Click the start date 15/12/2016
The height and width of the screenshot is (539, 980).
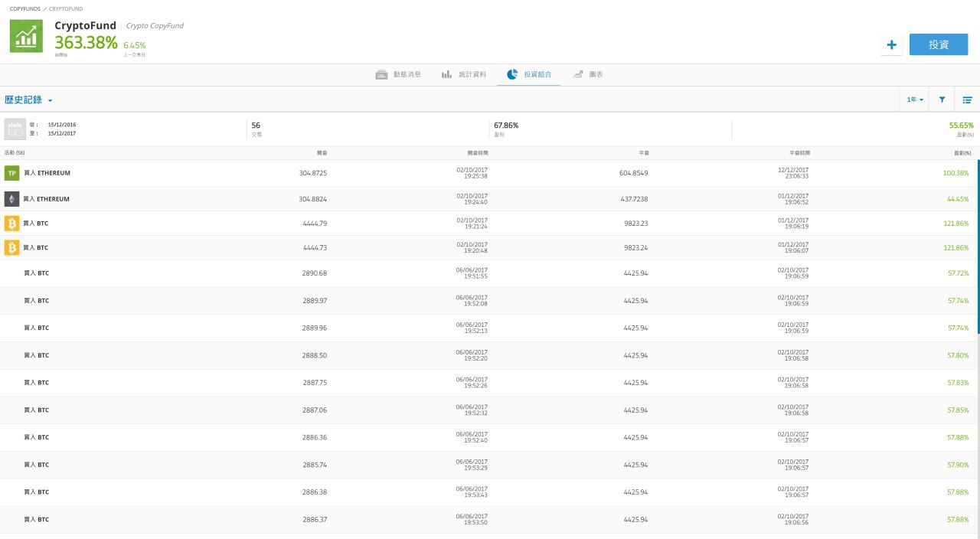point(62,124)
